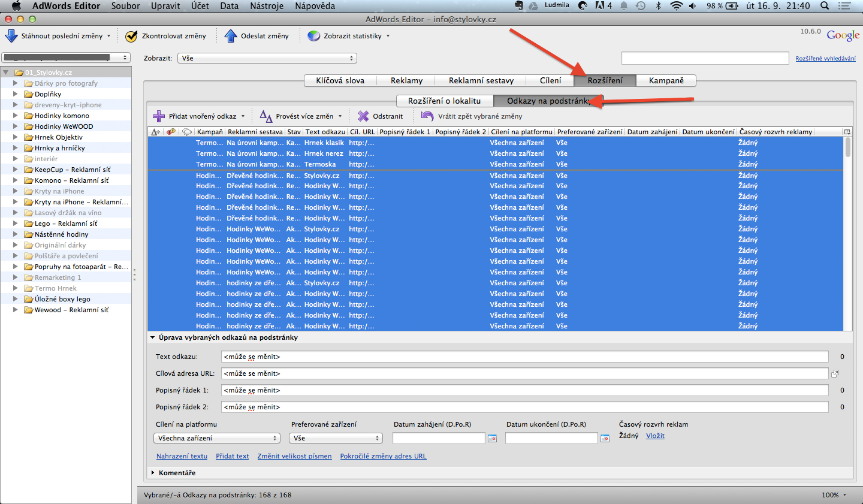Screen dimensions: 863x504
Task: Switch to the Klíčová slova tab
Action: click(x=340, y=80)
